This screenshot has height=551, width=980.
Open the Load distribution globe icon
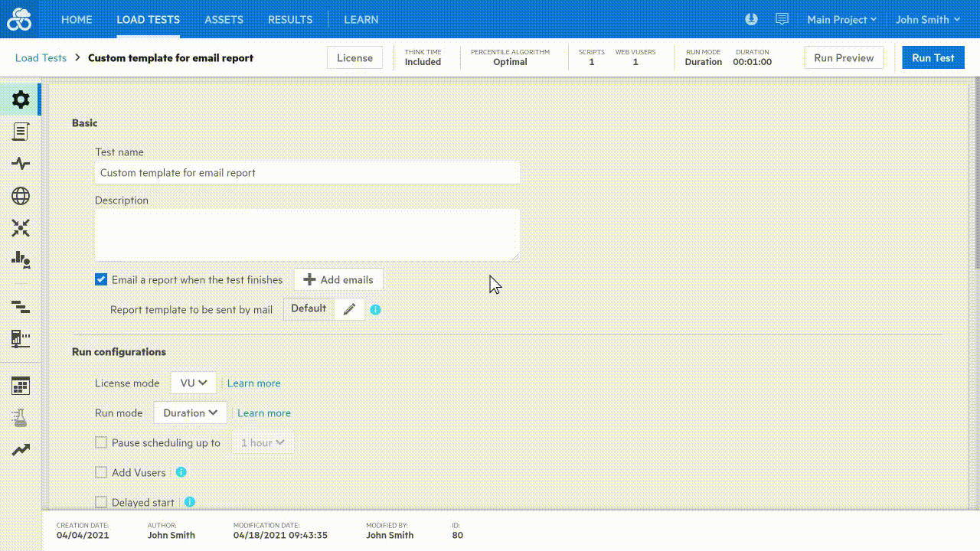20,196
